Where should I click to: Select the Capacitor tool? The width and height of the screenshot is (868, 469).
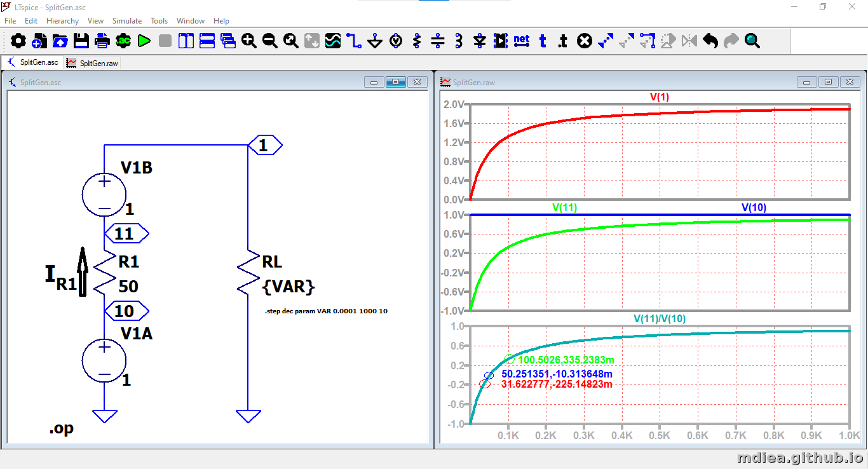tap(438, 41)
